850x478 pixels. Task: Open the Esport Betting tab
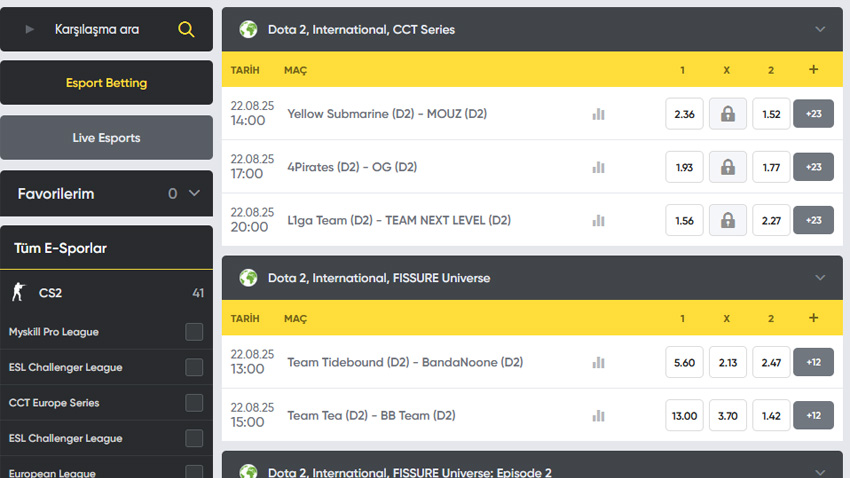[x=106, y=83]
